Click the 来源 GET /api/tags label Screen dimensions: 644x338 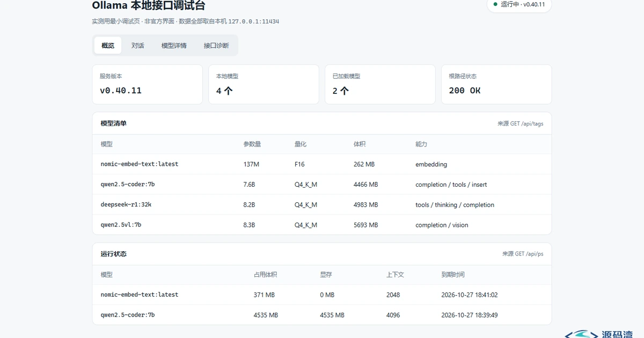pyautogui.click(x=521, y=123)
